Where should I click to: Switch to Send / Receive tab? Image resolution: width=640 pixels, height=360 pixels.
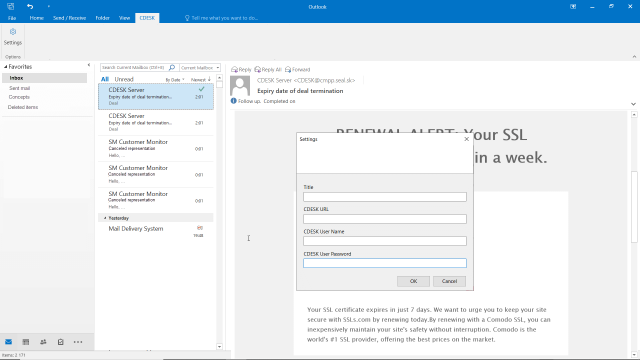pyautogui.click(x=69, y=18)
